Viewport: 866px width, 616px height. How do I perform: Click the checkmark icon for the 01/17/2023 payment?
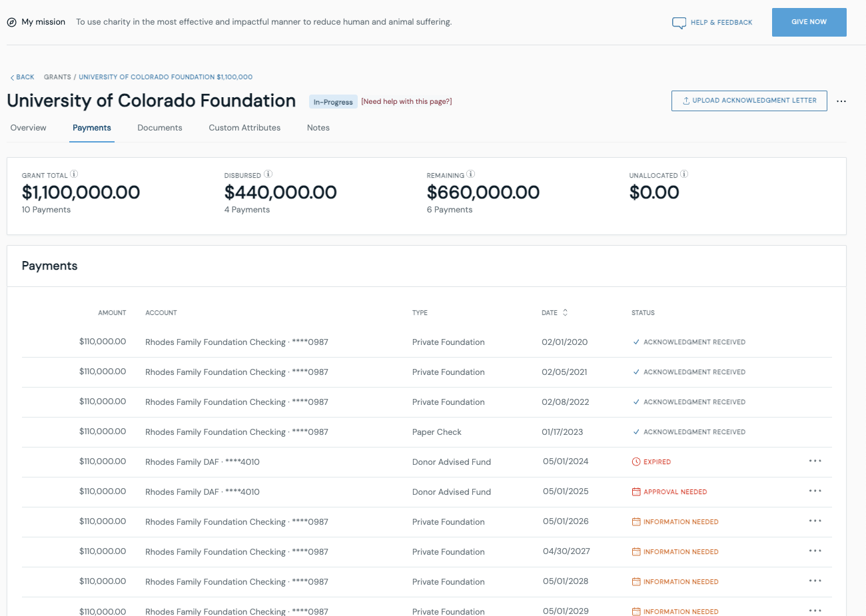click(636, 432)
